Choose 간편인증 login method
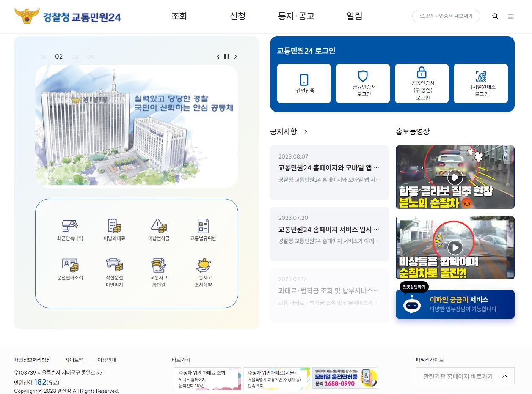 304,83
